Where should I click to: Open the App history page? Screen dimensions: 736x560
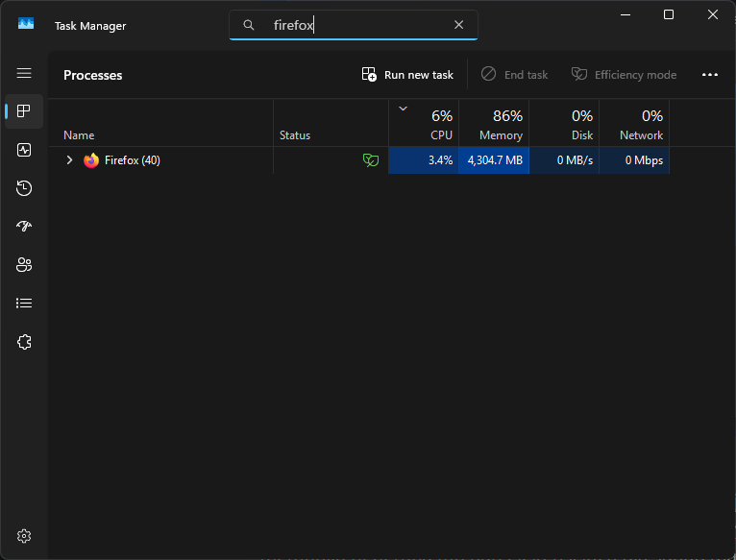[x=24, y=188]
